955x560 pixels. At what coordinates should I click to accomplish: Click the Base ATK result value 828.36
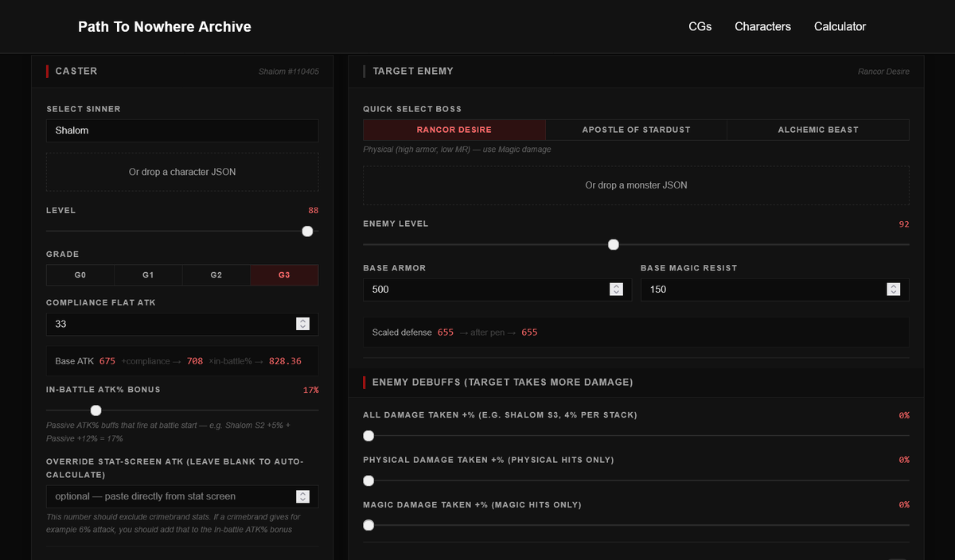(285, 361)
